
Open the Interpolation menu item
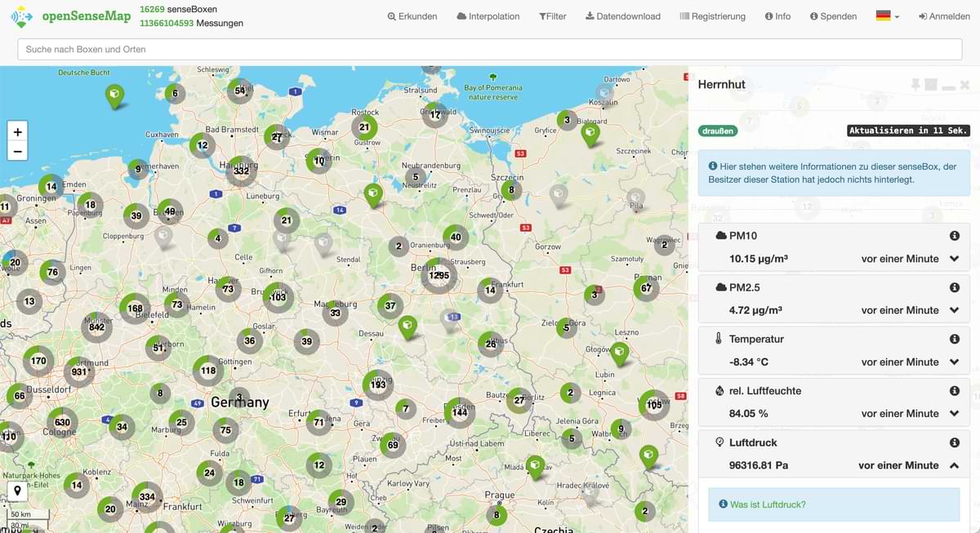pyautogui.click(x=488, y=16)
